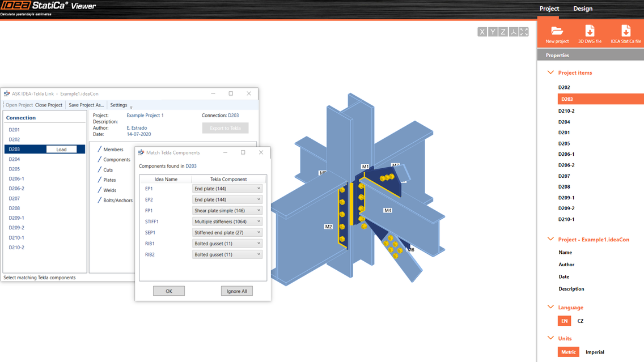Collapse the Units section
The height and width of the screenshot is (362, 644).
click(550, 338)
